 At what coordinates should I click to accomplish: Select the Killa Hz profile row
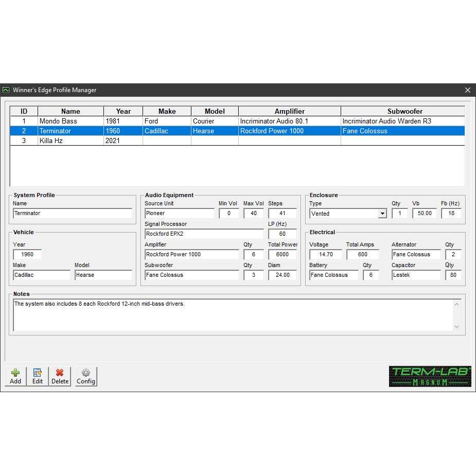point(51,140)
